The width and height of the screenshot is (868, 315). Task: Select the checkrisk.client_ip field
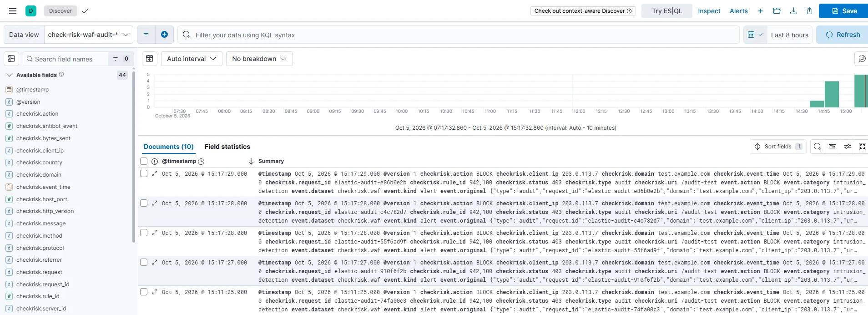40,151
